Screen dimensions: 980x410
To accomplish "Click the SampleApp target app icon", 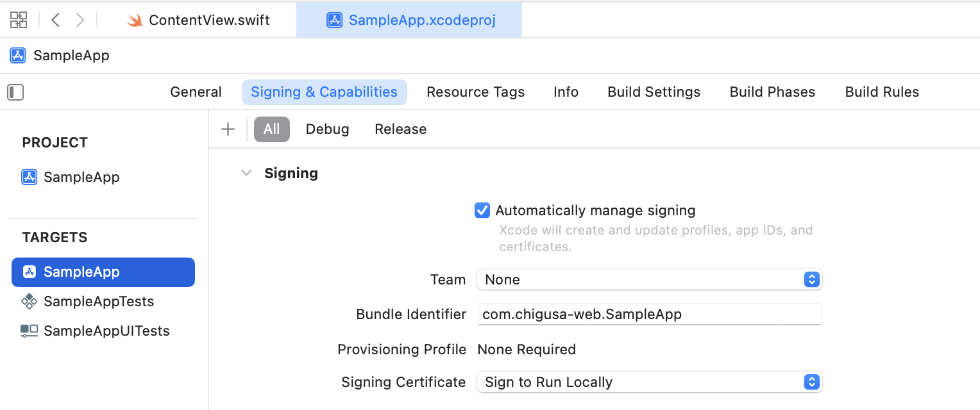I will click(x=30, y=272).
